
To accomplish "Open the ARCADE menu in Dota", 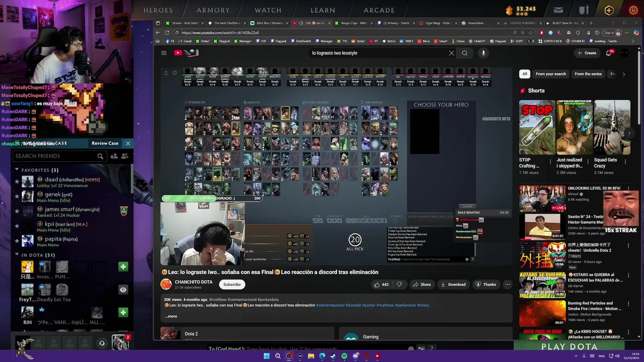I will pyautogui.click(x=379, y=10).
